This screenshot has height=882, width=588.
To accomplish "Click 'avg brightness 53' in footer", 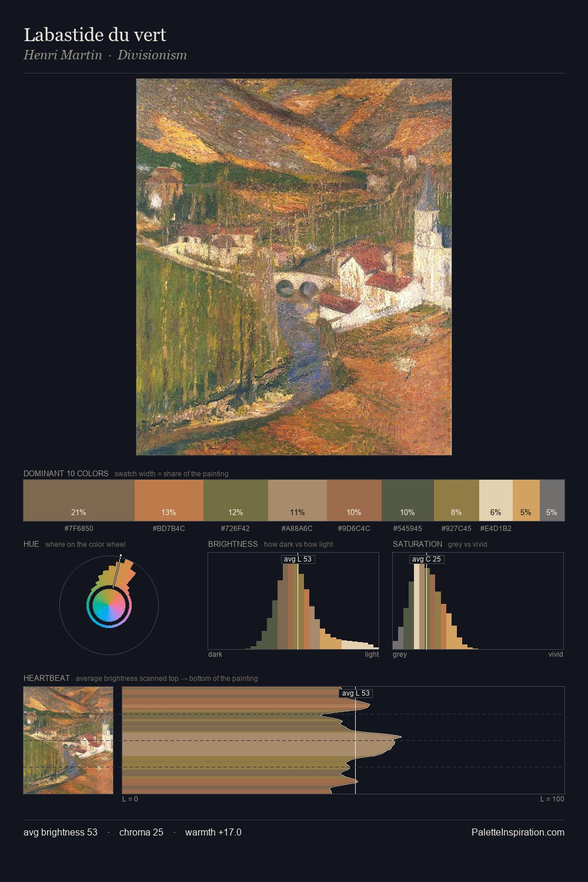I will click(61, 832).
